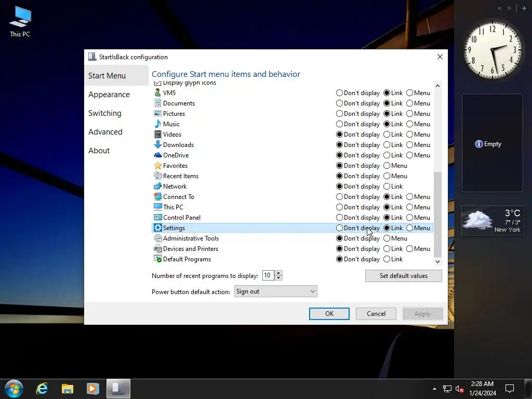Click the Default Programs icon

point(157,259)
